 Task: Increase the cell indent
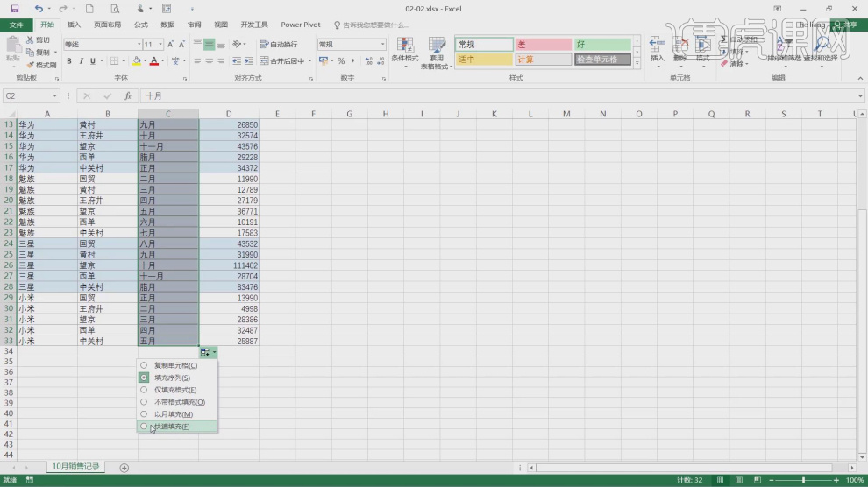coord(248,60)
